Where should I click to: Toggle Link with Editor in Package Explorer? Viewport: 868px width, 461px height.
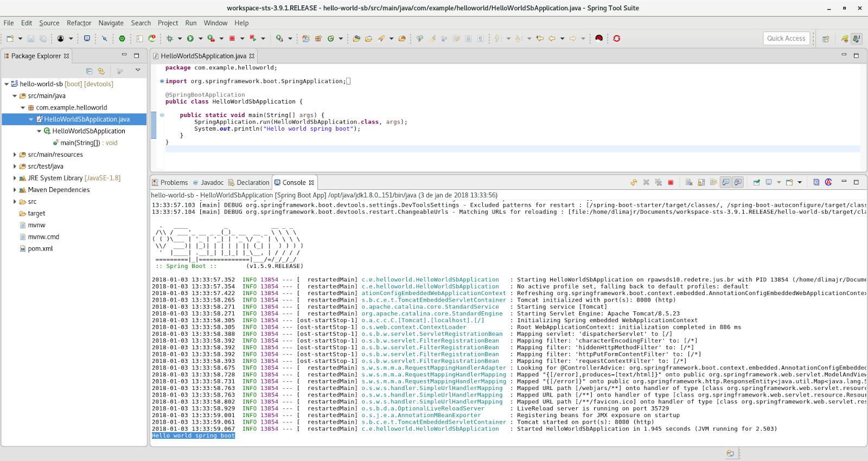pos(101,71)
